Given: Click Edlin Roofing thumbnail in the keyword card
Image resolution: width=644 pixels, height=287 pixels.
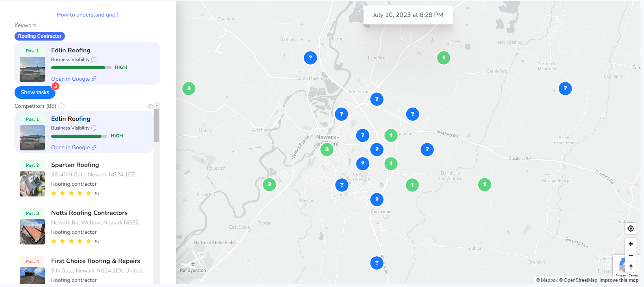Looking at the screenshot, I should click(32, 69).
